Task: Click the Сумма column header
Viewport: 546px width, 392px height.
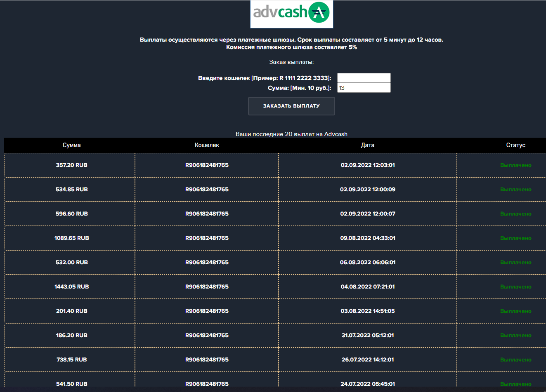Action: tap(72, 145)
